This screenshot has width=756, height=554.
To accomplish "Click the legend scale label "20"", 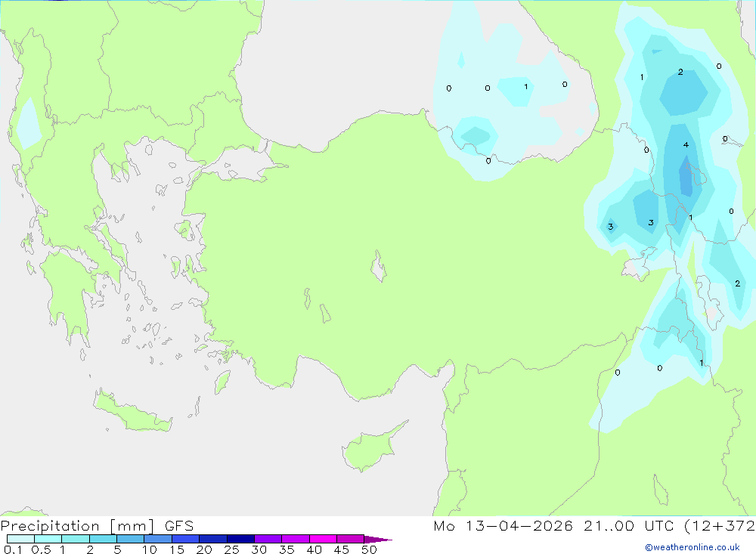I will (204, 549).
